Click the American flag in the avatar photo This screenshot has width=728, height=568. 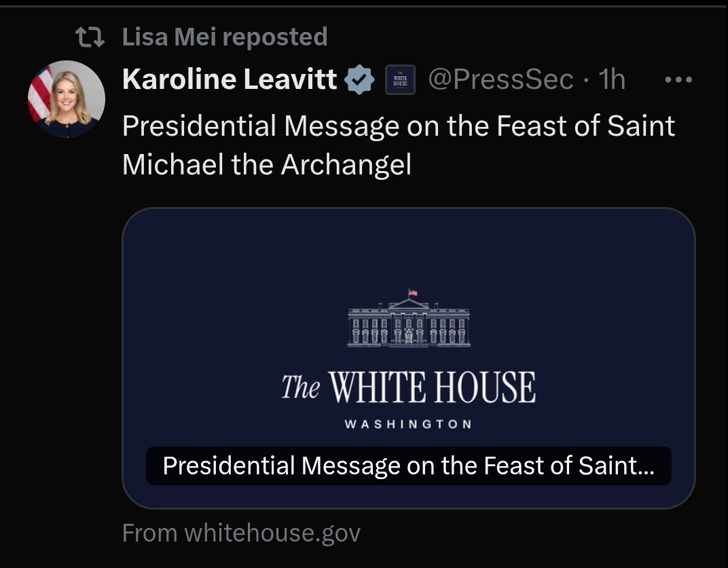tap(39, 92)
